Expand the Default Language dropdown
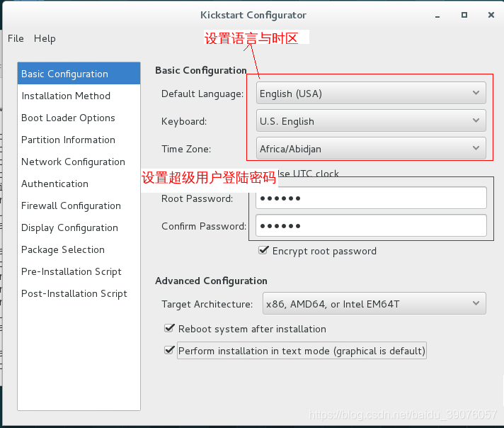The width and height of the screenshot is (504, 428). coord(371,93)
